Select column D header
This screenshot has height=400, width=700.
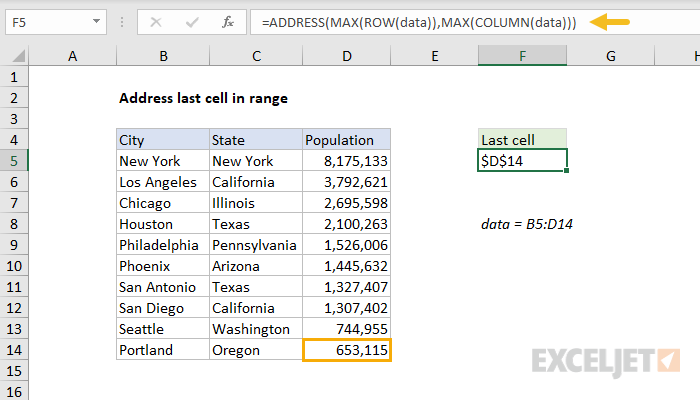346,56
